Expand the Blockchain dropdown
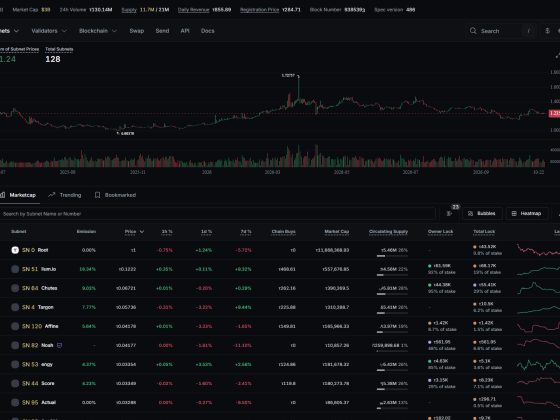The image size is (560, 420). tap(98, 31)
